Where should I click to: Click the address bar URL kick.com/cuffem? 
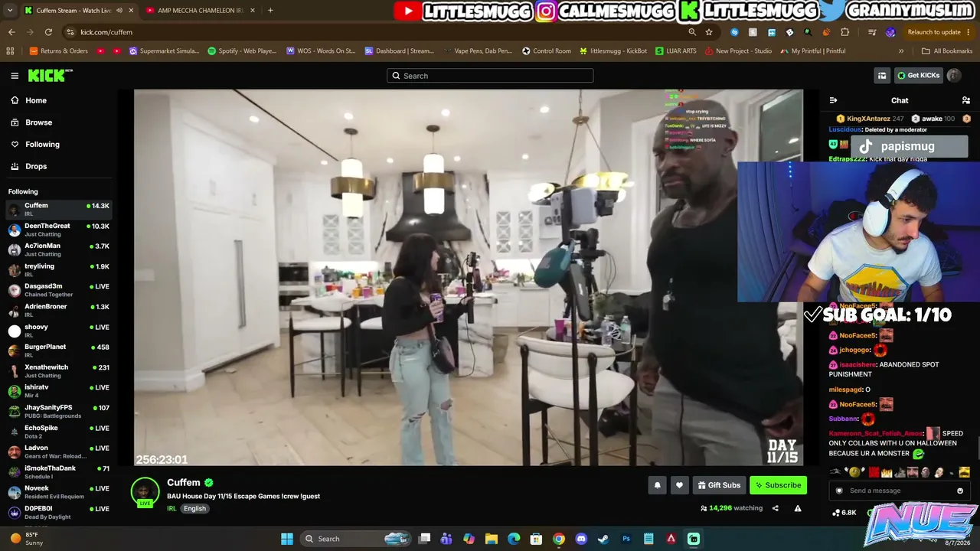pyautogui.click(x=106, y=32)
